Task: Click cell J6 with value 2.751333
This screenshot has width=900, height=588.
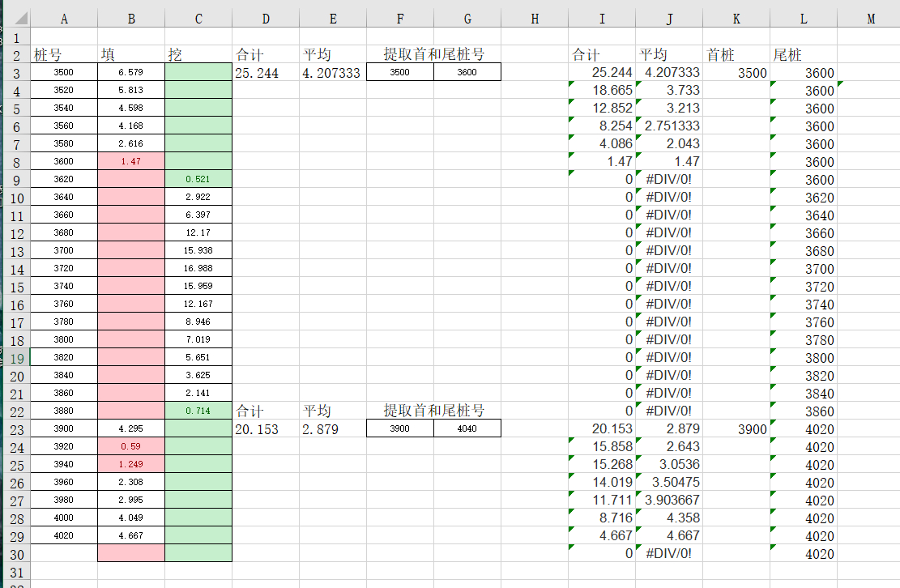Action: pyautogui.click(x=668, y=126)
